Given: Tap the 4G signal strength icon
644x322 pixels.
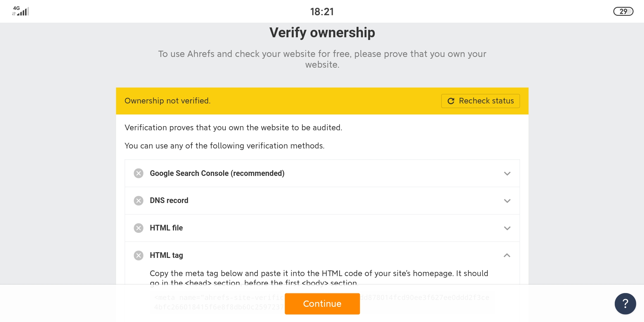Looking at the screenshot, I should [21, 11].
